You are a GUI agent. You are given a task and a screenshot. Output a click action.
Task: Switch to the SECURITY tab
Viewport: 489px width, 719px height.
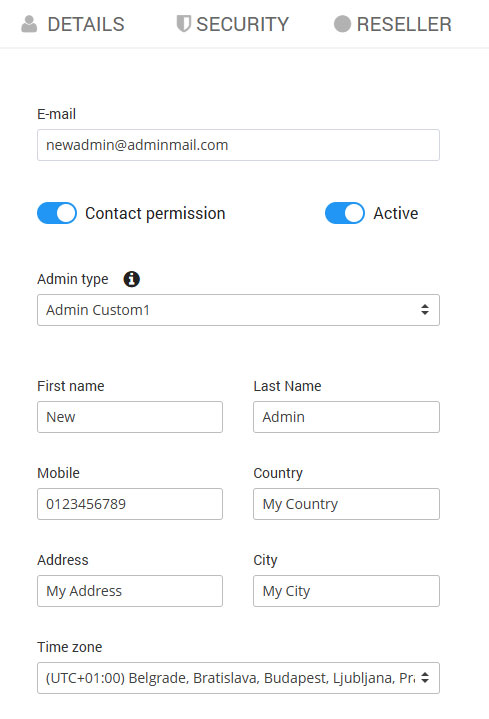point(233,24)
